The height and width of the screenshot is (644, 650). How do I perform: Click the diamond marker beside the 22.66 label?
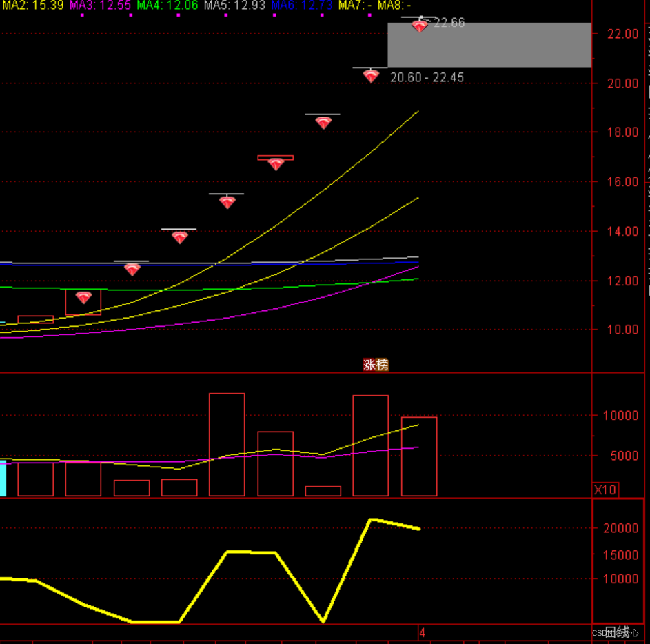pyautogui.click(x=420, y=26)
